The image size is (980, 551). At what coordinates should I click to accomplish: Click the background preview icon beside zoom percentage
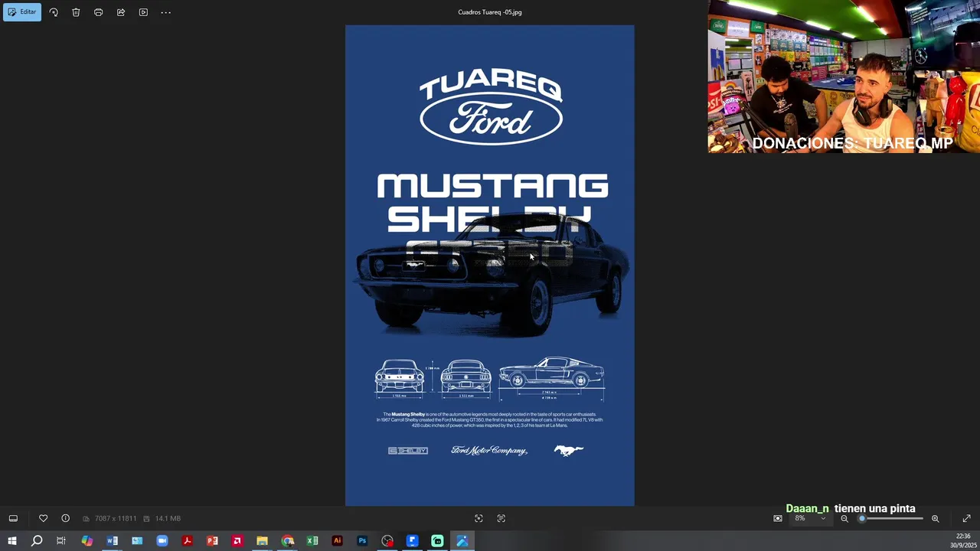click(x=778, y=518)
